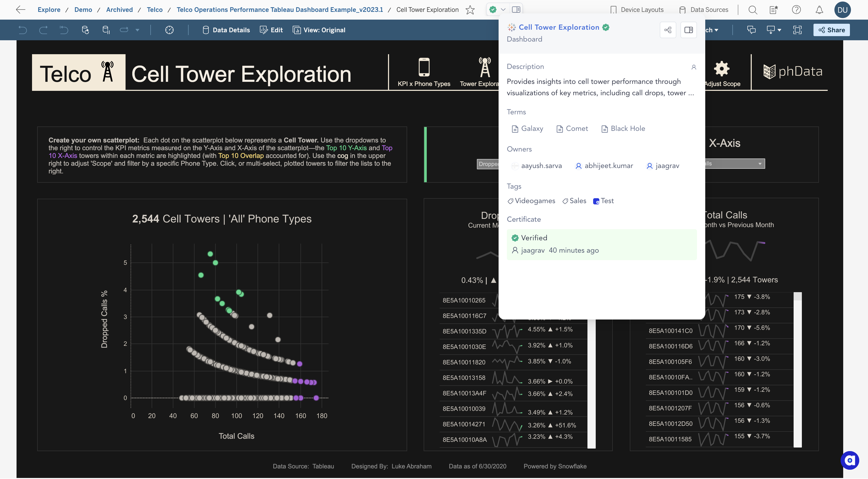Select tower row 8E5A100141C0

719,331
